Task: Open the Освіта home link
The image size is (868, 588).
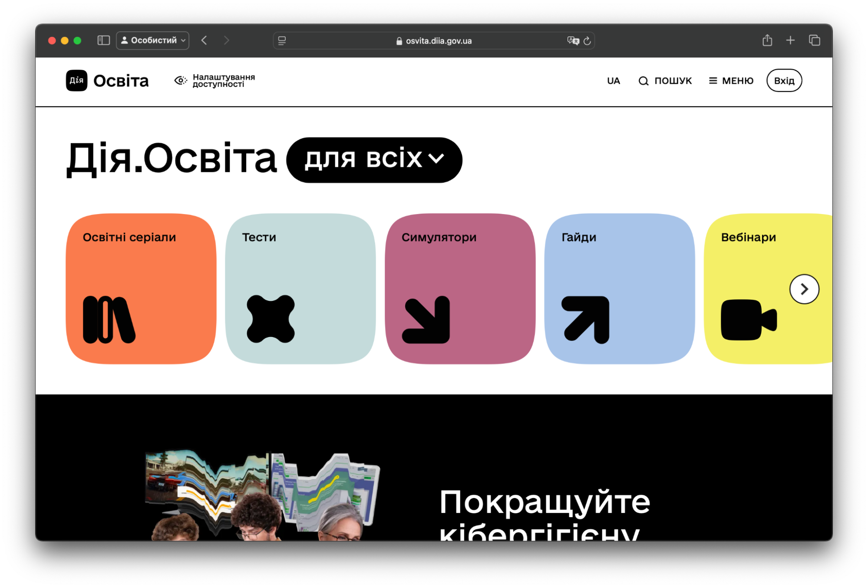Action: coord(121,81)
